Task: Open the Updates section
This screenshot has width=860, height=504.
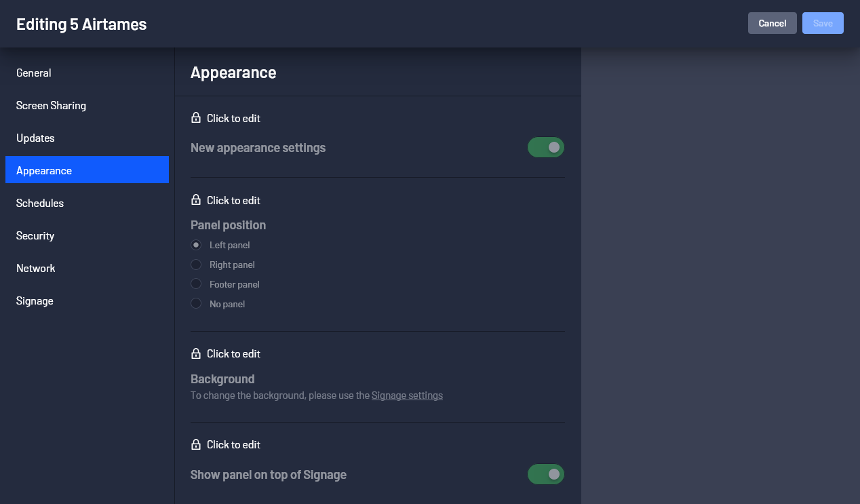Action: pyautogui.click(x=87, y=138)
